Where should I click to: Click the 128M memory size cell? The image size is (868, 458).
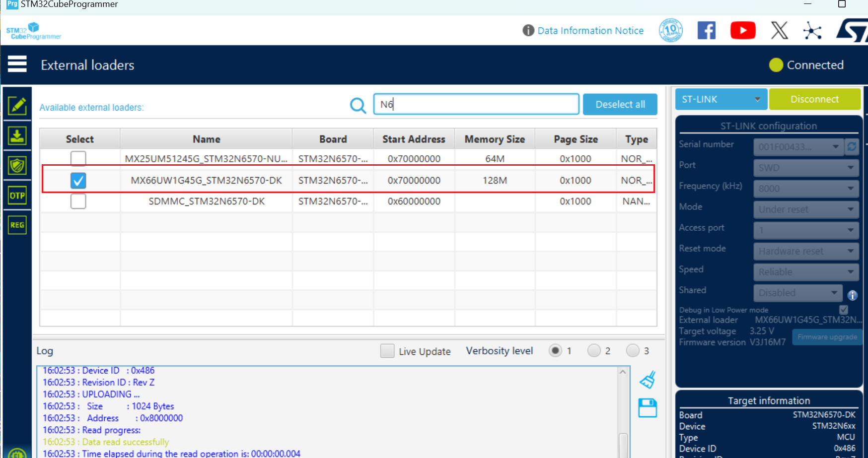coord(495,180)
